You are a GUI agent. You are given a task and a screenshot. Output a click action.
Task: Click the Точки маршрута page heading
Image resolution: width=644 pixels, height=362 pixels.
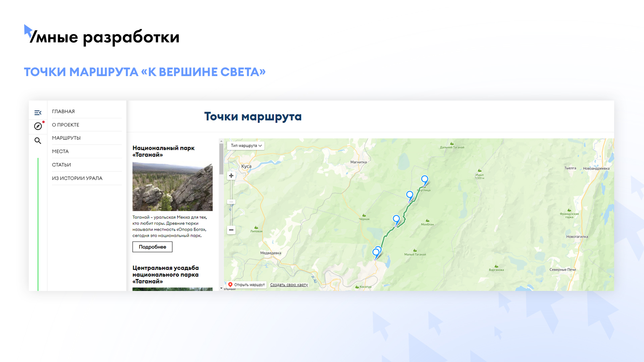point(253,116)
